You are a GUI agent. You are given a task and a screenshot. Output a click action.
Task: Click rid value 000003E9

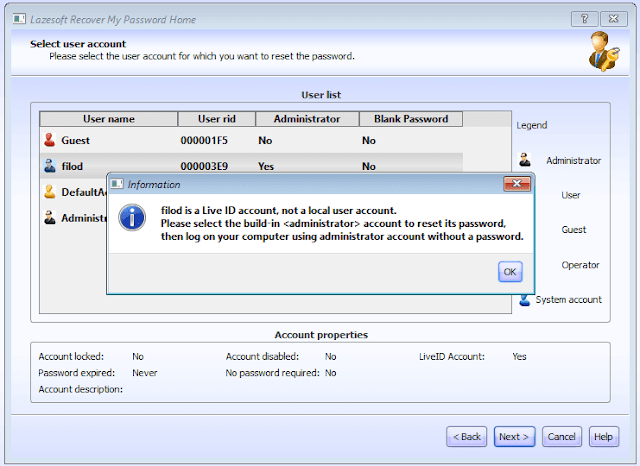click(204, 166)
